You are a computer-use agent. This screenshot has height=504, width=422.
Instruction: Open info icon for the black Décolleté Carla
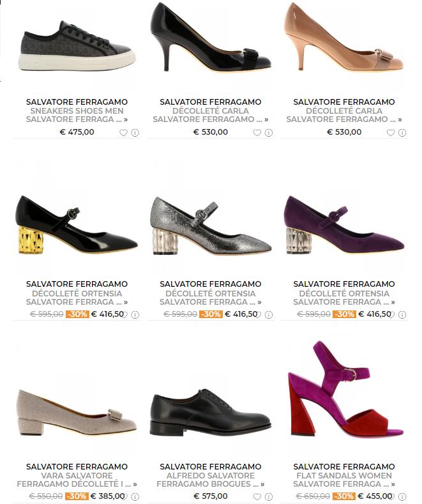tap(269, 132)
